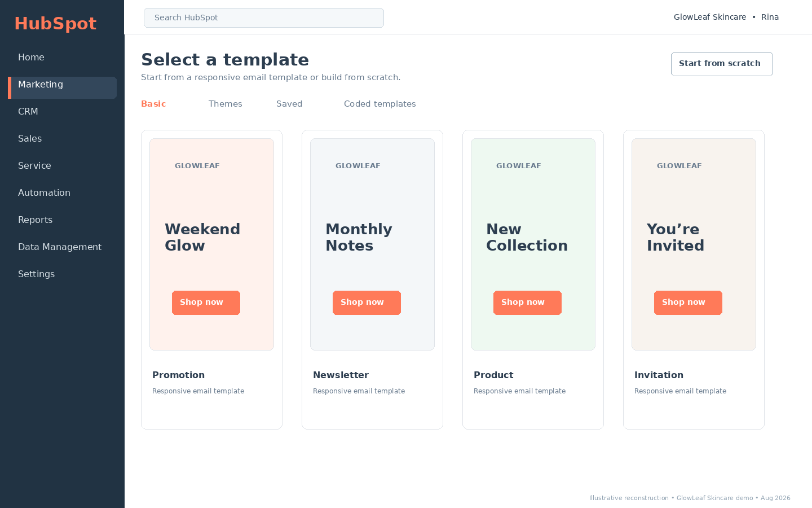812x508 pixels.
Task: Click Shop now in Monthly Notes preview
Action: (x=367, y=303)
